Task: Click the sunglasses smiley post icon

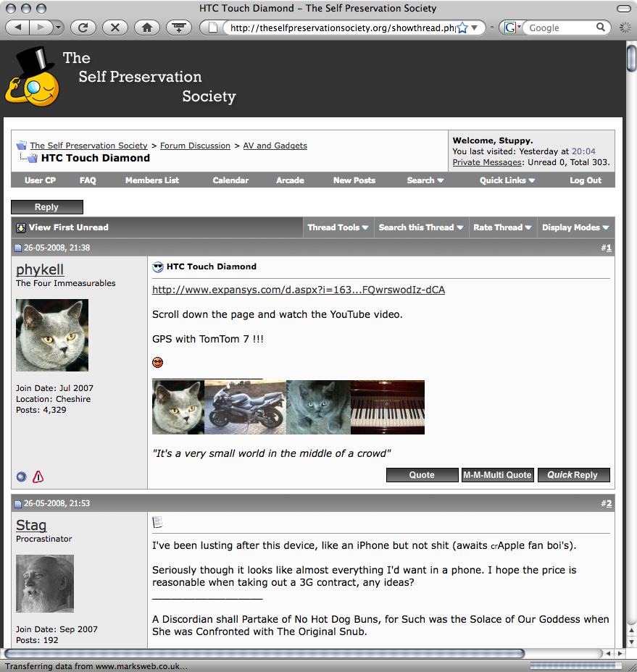Action: (x=158, y=267)
